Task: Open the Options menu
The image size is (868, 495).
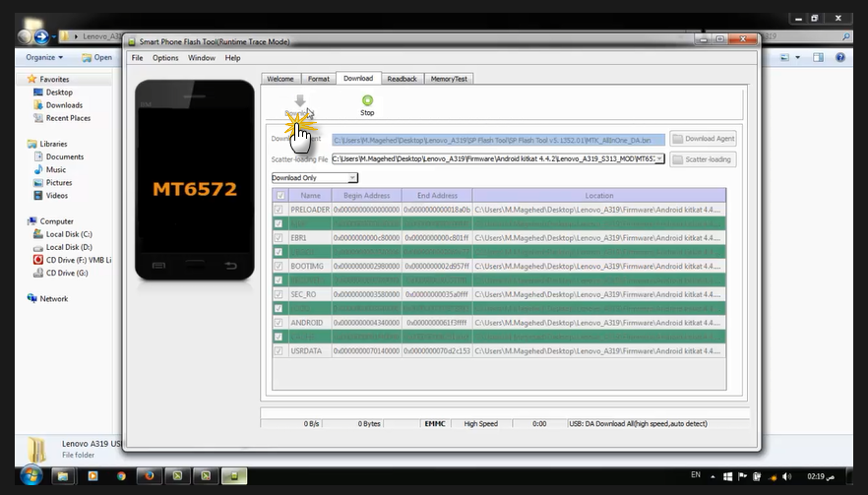Action: click(165, 58)
